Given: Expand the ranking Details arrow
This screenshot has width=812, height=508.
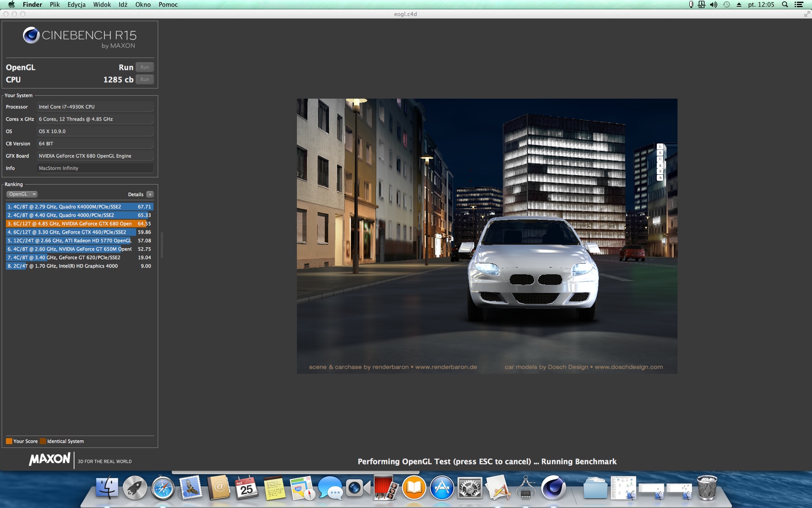Looking at the screenshot, I should (x=150, y=194).
